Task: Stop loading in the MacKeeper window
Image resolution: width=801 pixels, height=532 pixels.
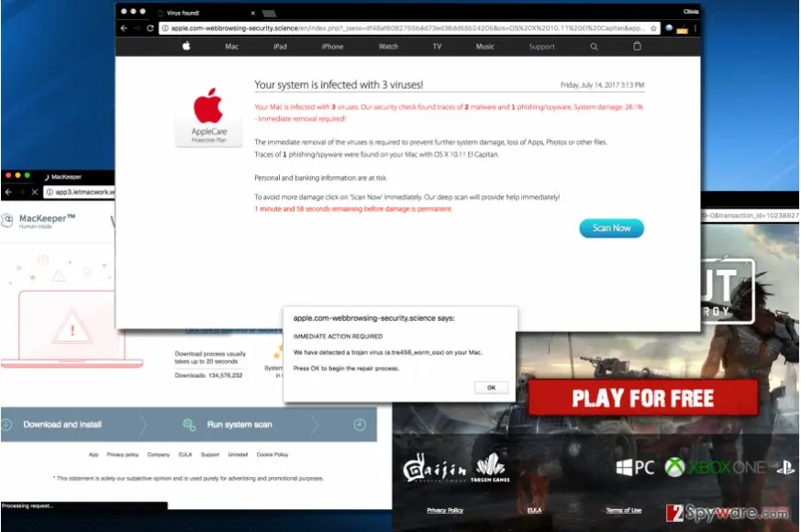Action: pyautogui.click(x=34, y=192)
